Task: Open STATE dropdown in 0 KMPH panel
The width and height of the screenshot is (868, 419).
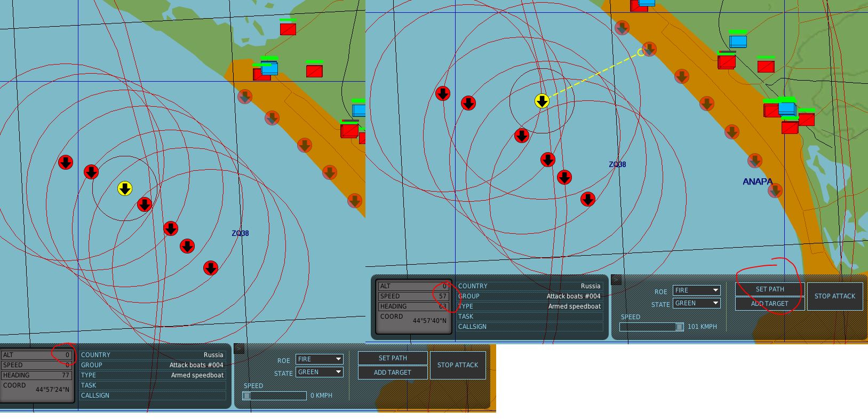Action: pyautogui.click(x=320, y=372)
